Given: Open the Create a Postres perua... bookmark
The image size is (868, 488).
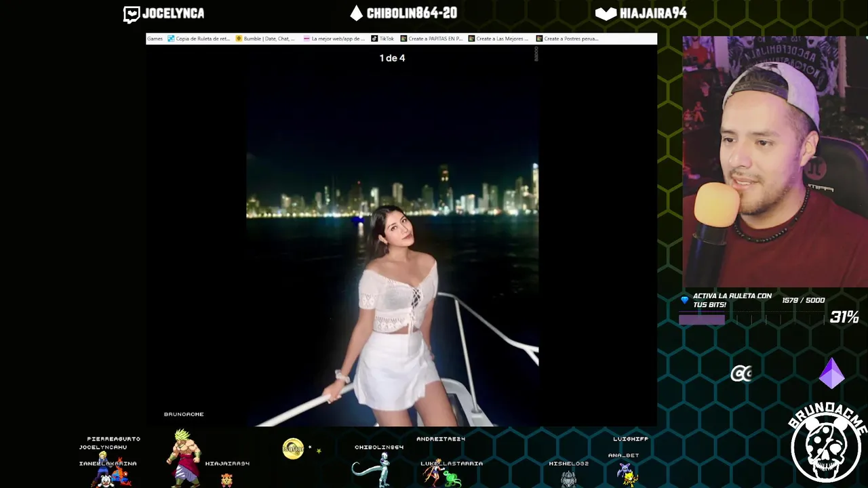Looking at the screenshot, I should (567, 39).
